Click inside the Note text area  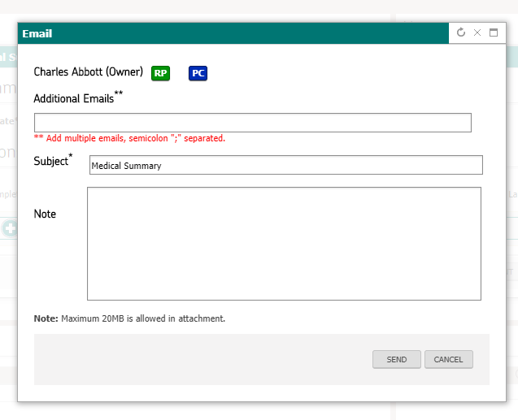click(x=284, y=244)
